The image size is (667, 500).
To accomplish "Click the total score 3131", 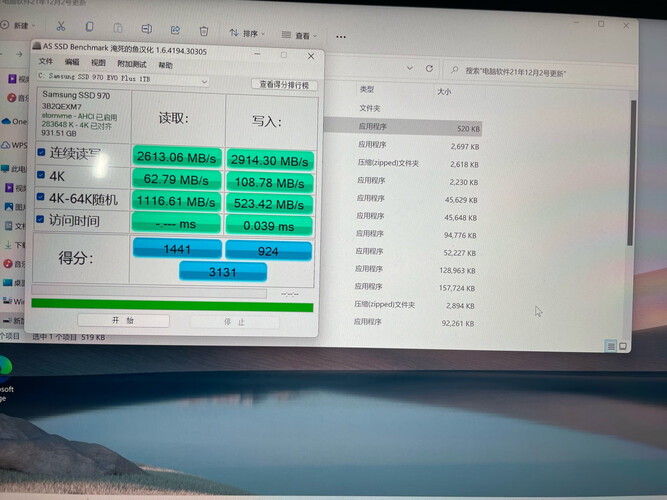I will (x=223, y=272).
